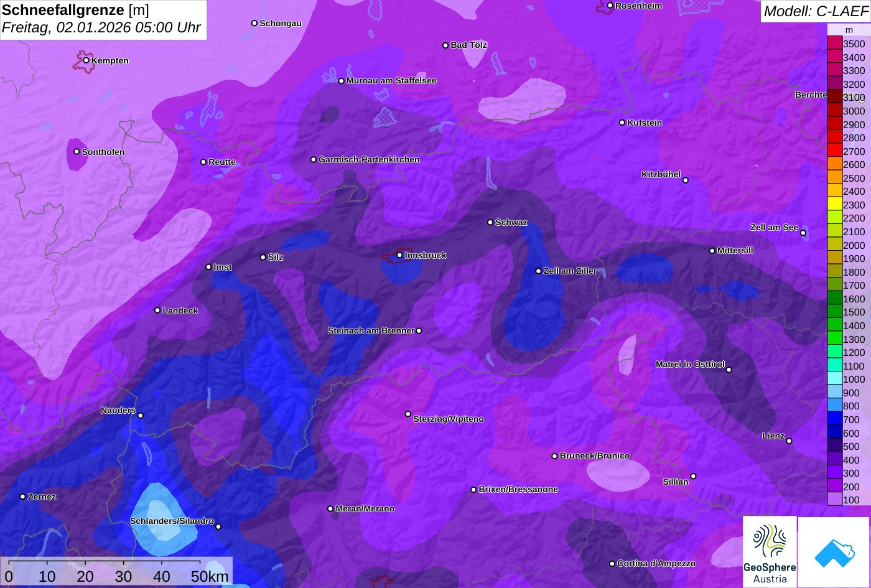Select the 'Sterzing/Vipiteno' label

[x=449, y=419]
